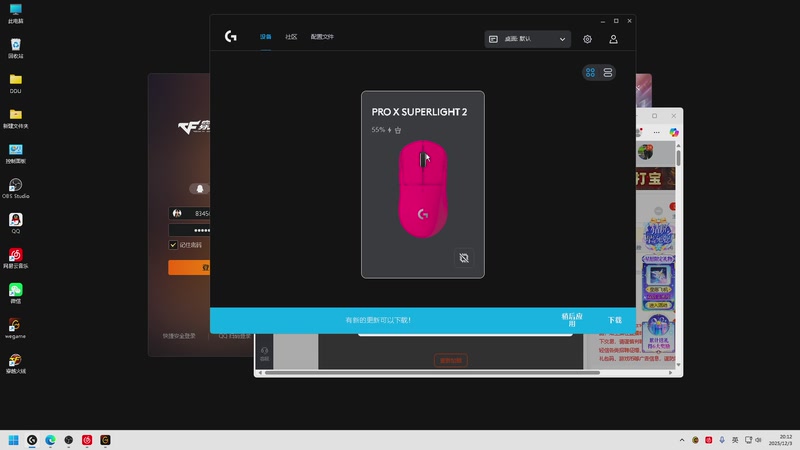
Task: Click the avatar picture in Edge page
Action: coord(645,152)
